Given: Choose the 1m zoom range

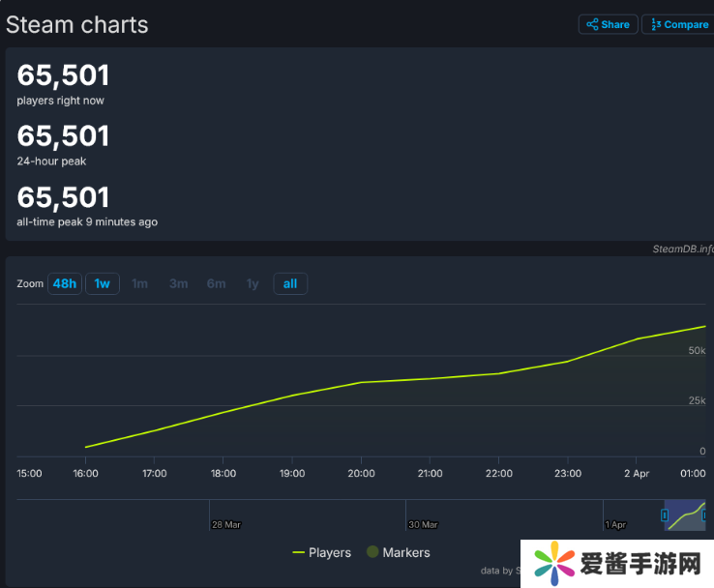Looking at the screenshot, I should point(140,283).
